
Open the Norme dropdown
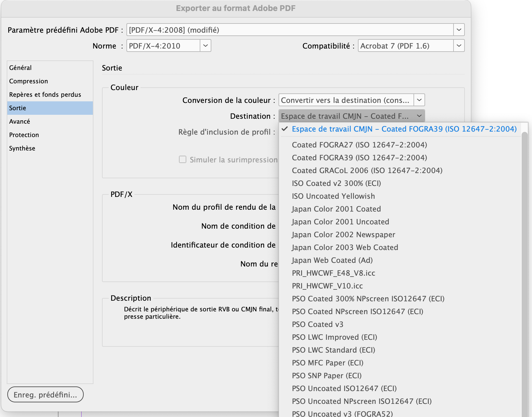[x=205, y=45]
